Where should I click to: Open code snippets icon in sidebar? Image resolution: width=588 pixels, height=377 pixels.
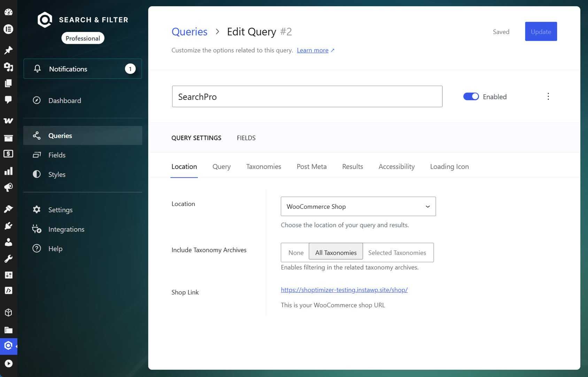(8, 290)
